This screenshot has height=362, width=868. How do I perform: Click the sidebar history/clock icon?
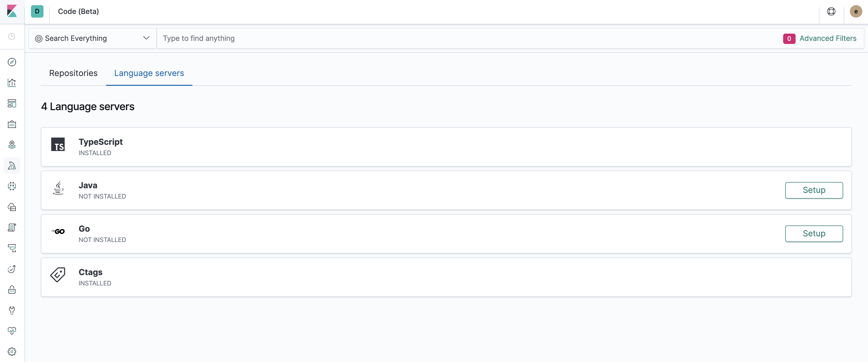click(x=12, y=36)
